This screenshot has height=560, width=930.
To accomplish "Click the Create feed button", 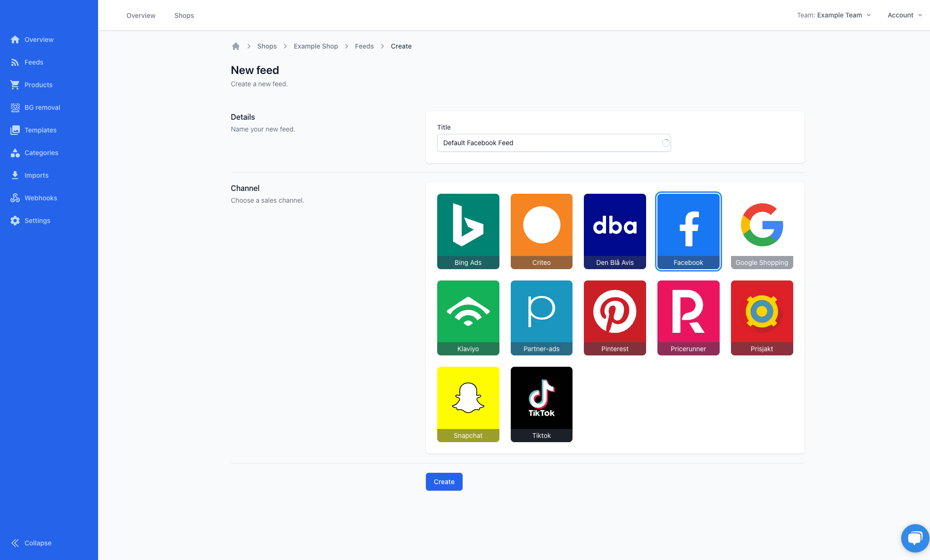I will (444, 481).
